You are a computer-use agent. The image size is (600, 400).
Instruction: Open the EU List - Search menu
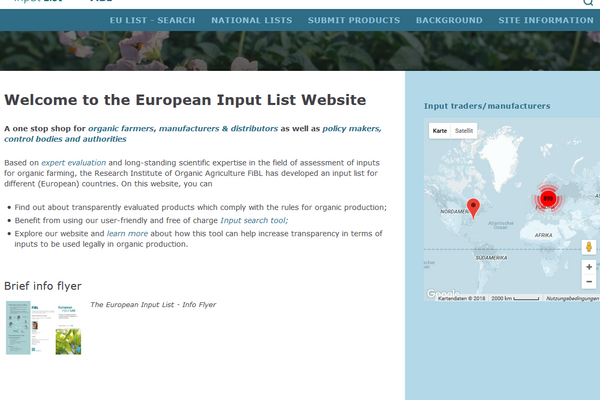point(152,20)
